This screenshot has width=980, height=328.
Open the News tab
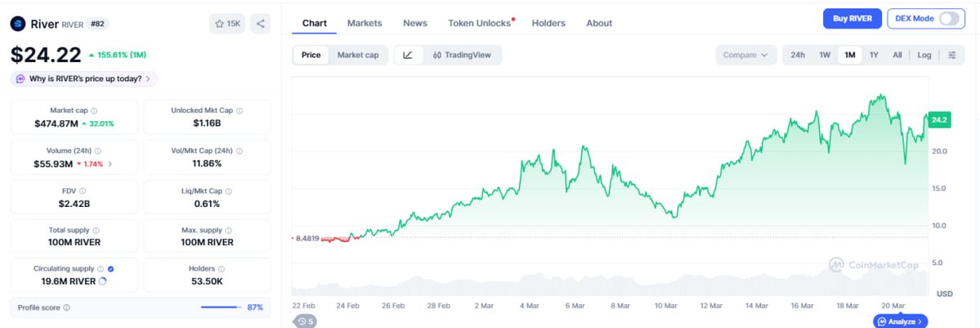point(415,23)
